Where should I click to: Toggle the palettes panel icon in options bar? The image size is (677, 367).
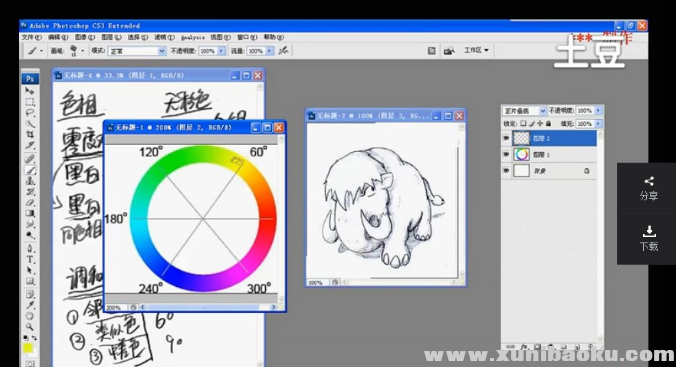pos(431,51)
